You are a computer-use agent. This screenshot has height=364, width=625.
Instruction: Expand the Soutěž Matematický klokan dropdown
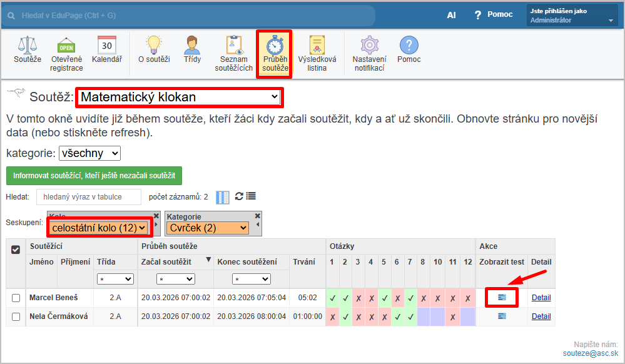180,97
